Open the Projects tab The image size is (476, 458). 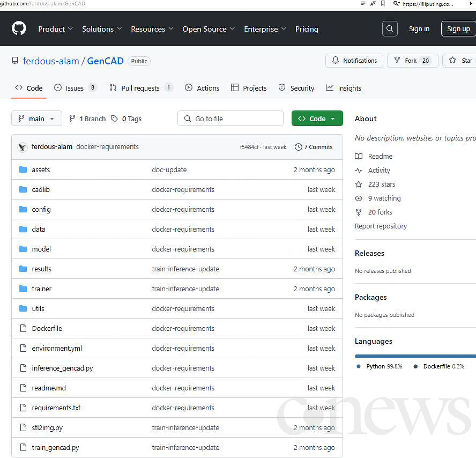[249, 88]
